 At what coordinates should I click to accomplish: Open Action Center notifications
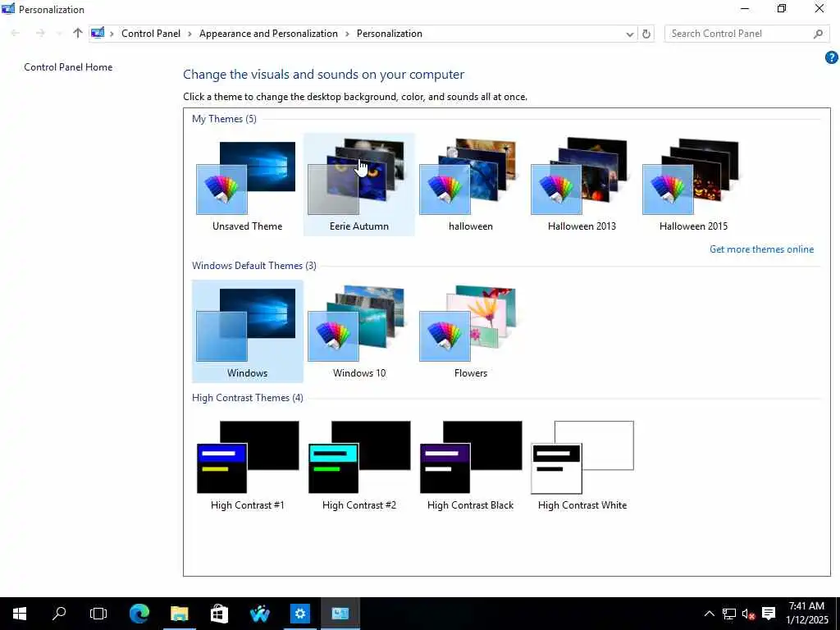pyautogui.click(x=769, y=614)
